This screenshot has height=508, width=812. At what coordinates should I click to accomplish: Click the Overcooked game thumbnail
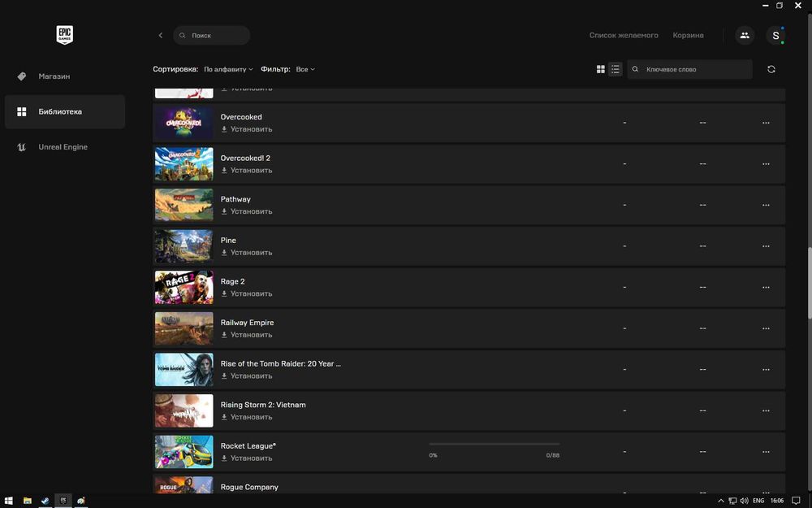click(x=184, y=123)
